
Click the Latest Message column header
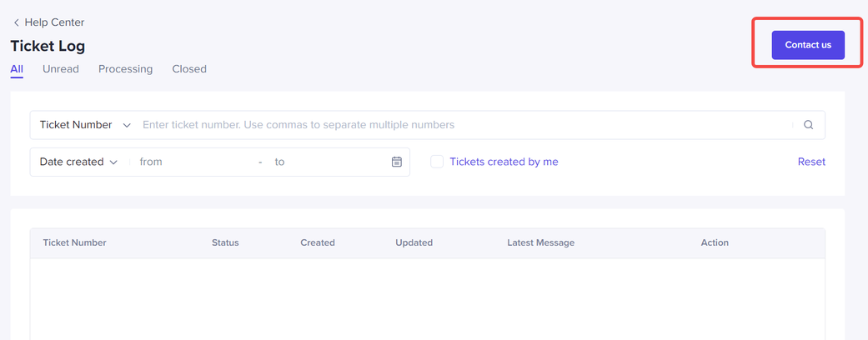pos(540,242)
